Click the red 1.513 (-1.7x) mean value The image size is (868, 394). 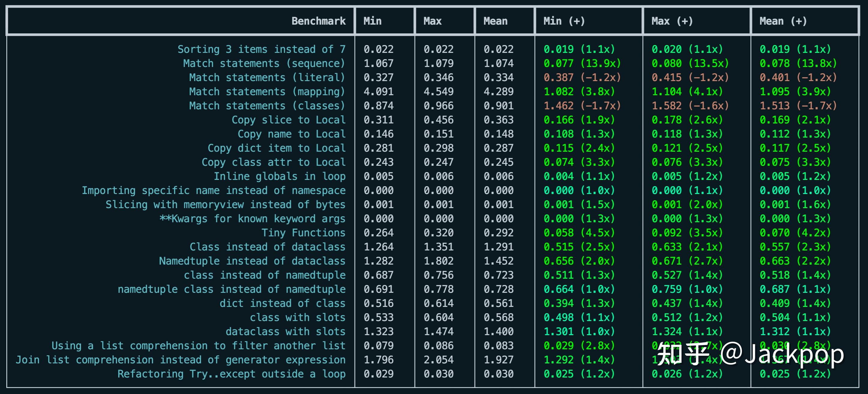[x=798, y=105]
